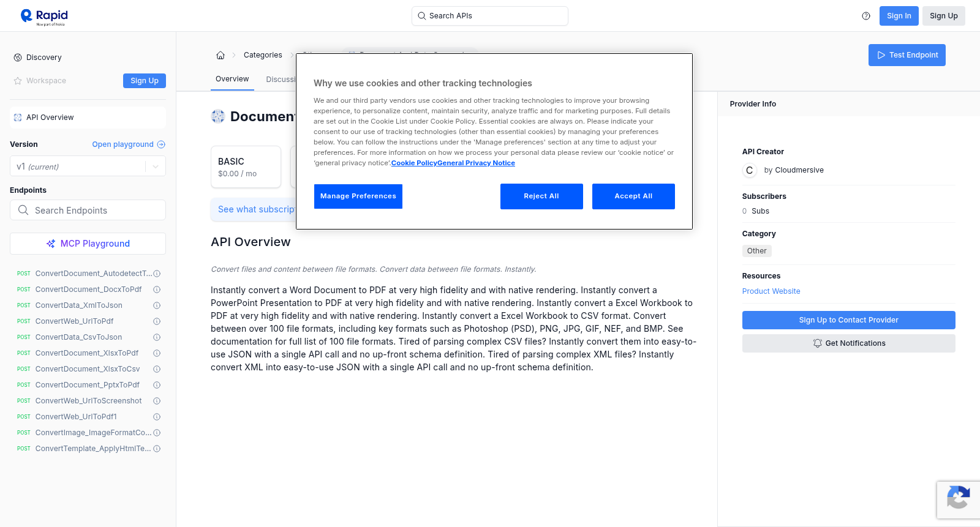Click the info icon for ConvertDocument_PptxToPdf

pos(157,385)
